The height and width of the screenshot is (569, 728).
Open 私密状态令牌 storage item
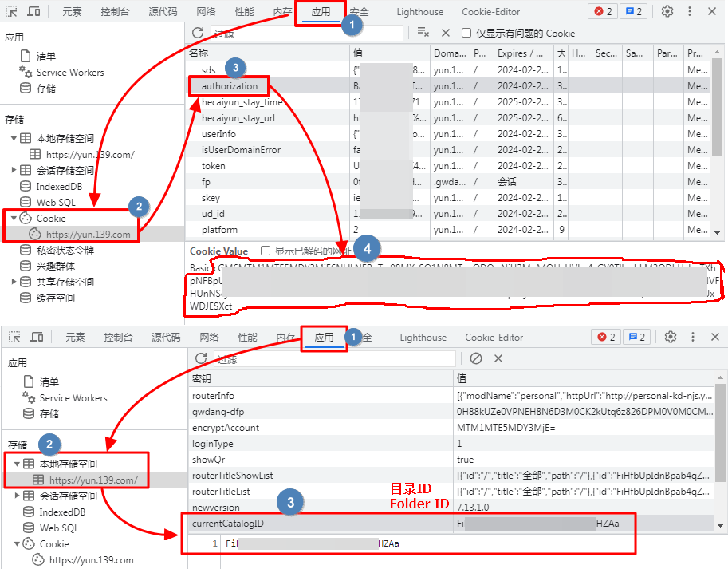click(65, 250)
